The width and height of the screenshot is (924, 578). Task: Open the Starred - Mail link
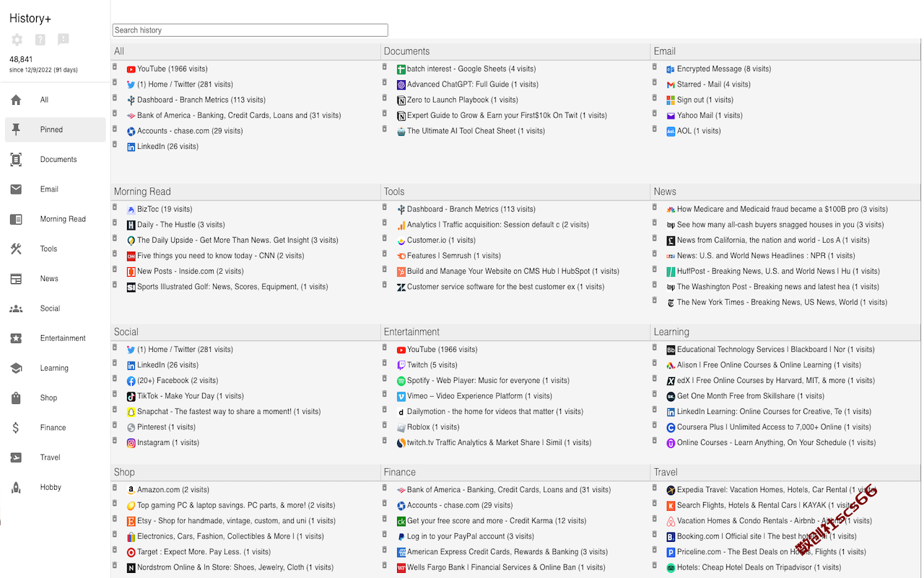[714, 85]
